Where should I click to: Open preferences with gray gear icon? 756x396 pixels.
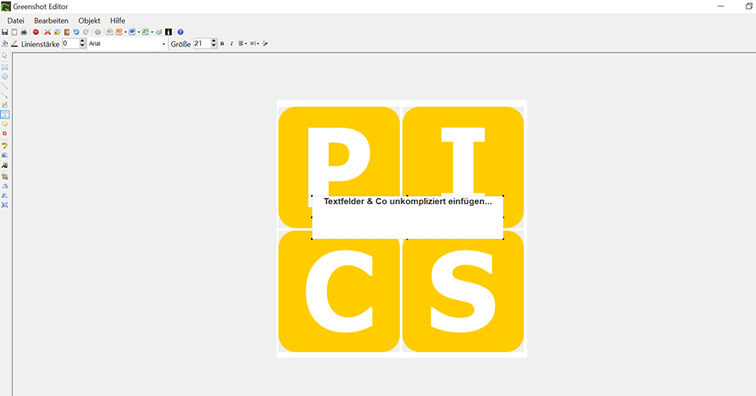97,32
